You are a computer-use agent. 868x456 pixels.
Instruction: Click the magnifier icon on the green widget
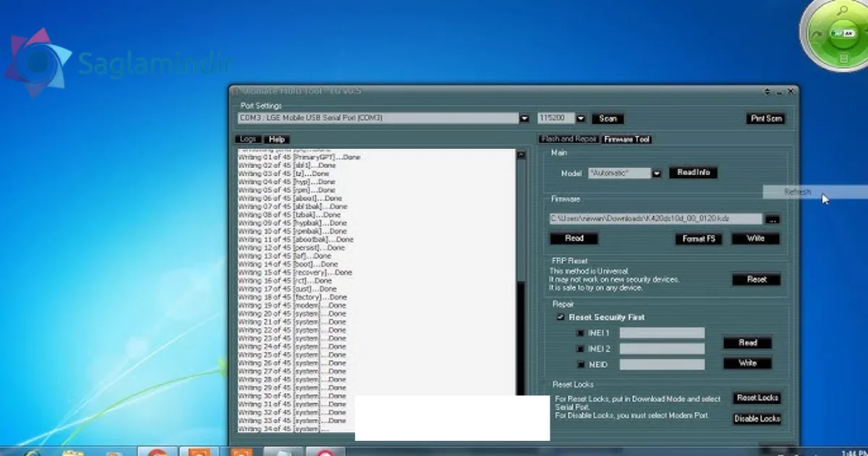click(843, 11)
